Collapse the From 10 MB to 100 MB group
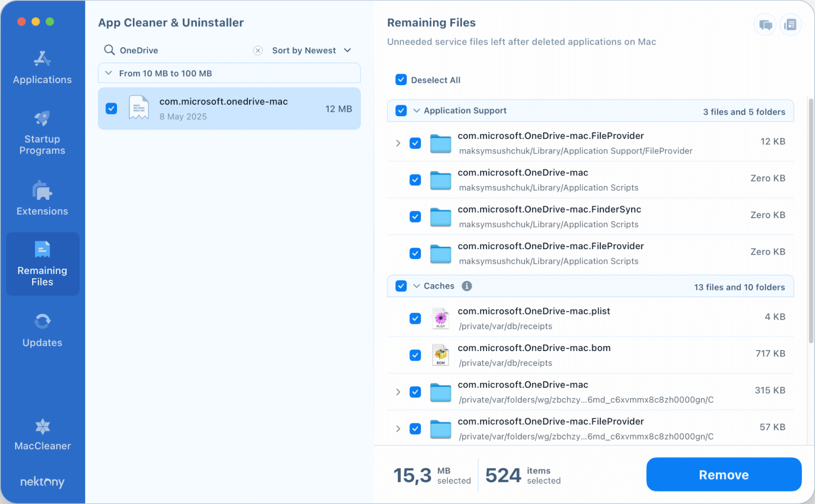This screenshot has height=504, width=815. pos(108,73)
